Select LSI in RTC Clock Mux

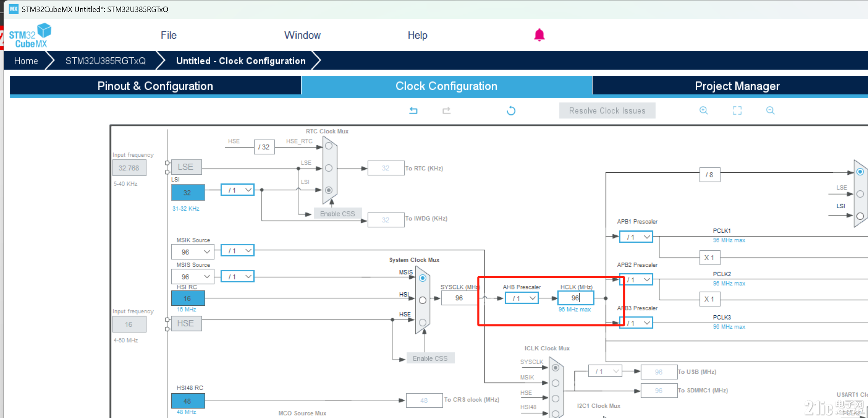pyautogui.click(x=329, y=190)
